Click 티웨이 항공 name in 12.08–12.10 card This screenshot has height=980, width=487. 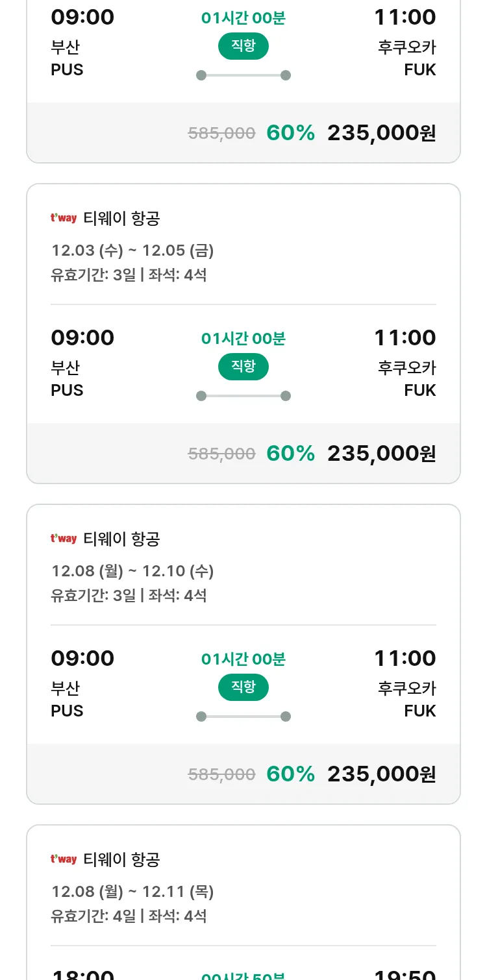[x=121, y=539]
